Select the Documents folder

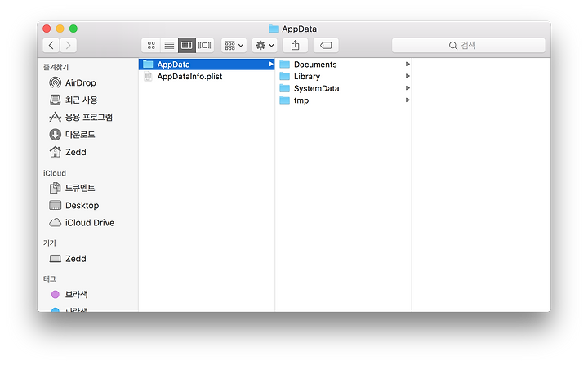343,65
